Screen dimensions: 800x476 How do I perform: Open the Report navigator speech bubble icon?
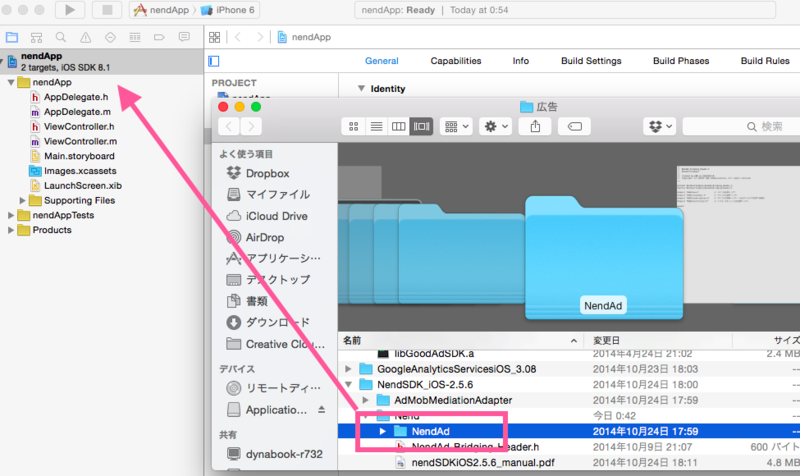(x=184, y=37)
